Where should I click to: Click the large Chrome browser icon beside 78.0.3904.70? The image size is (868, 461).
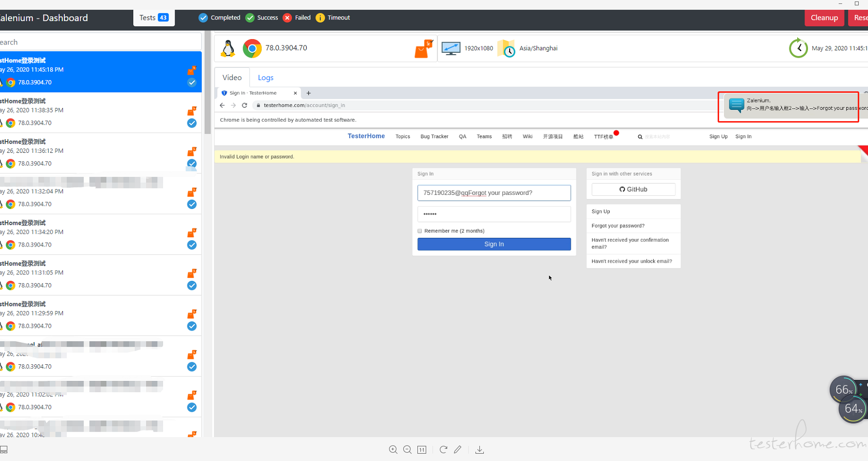tap(252, 48)
